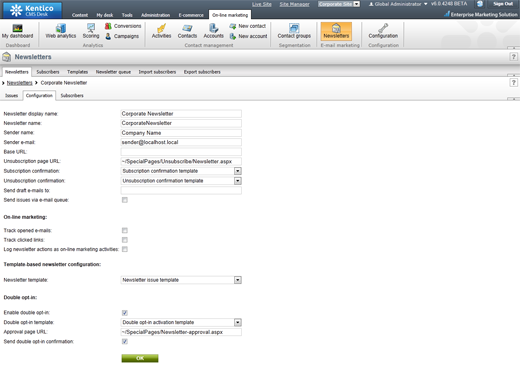Viewport: 520px width, 369px height.
Task: Click the green OK button
Action: click(140, 358)
